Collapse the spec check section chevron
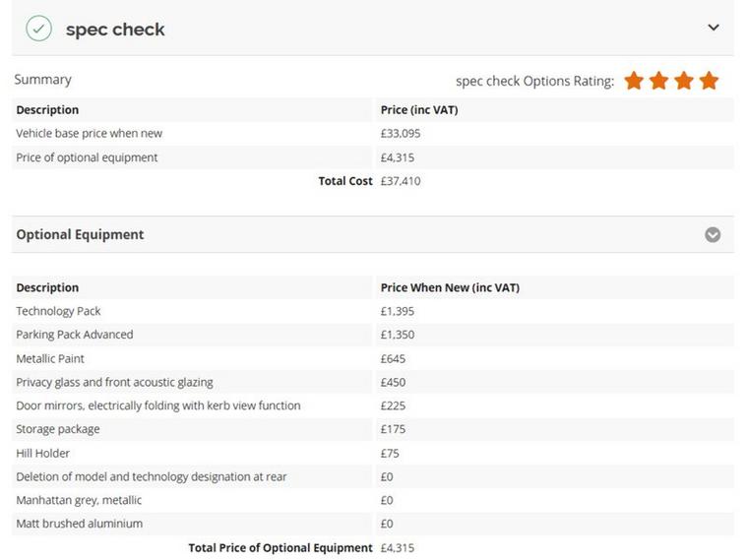 [x=714, y=28]
